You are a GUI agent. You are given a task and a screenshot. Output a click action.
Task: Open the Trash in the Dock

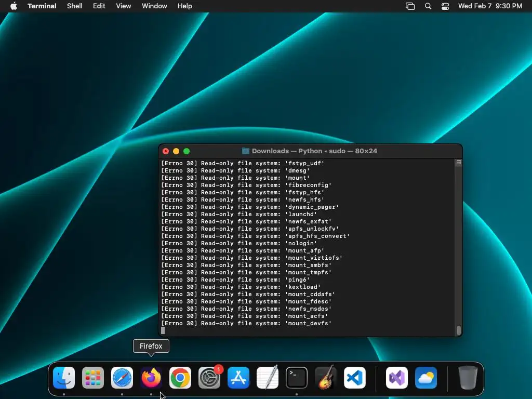tap(468, 378)
